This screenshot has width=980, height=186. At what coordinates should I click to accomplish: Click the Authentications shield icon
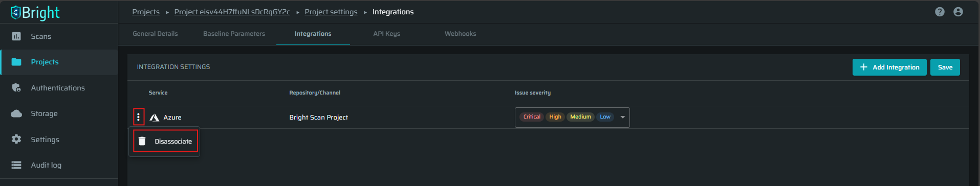click(16, 88)
